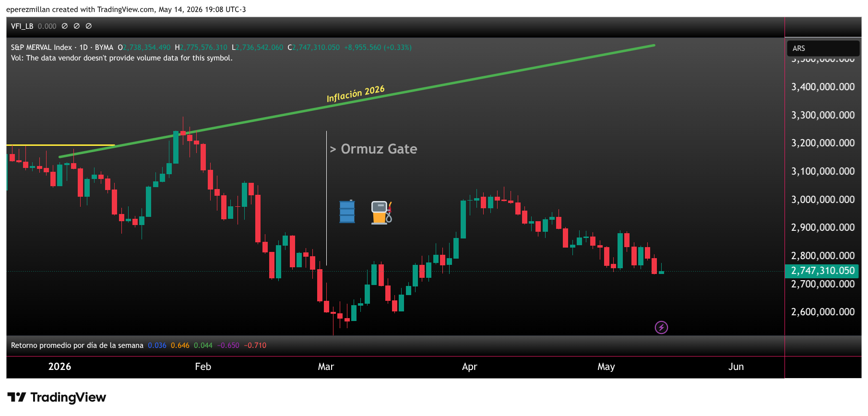Open the ARS currency selector
Image resolution: width=868 pixels, height=416 pixels.
[822, 48]
